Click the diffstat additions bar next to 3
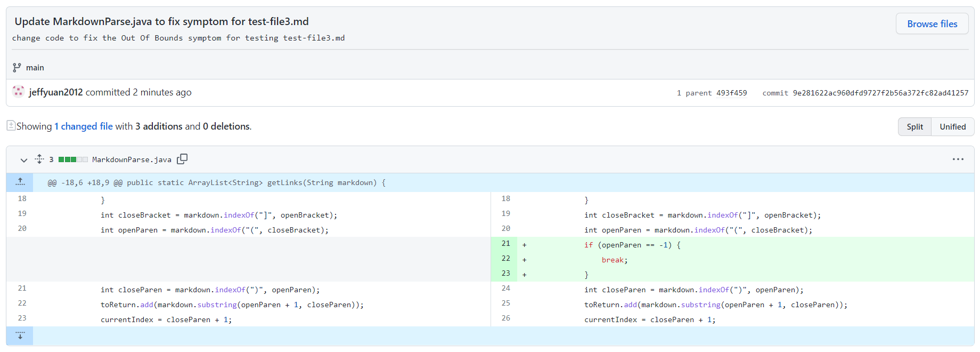The image size is (980, 352). click(x=73, y=159)
